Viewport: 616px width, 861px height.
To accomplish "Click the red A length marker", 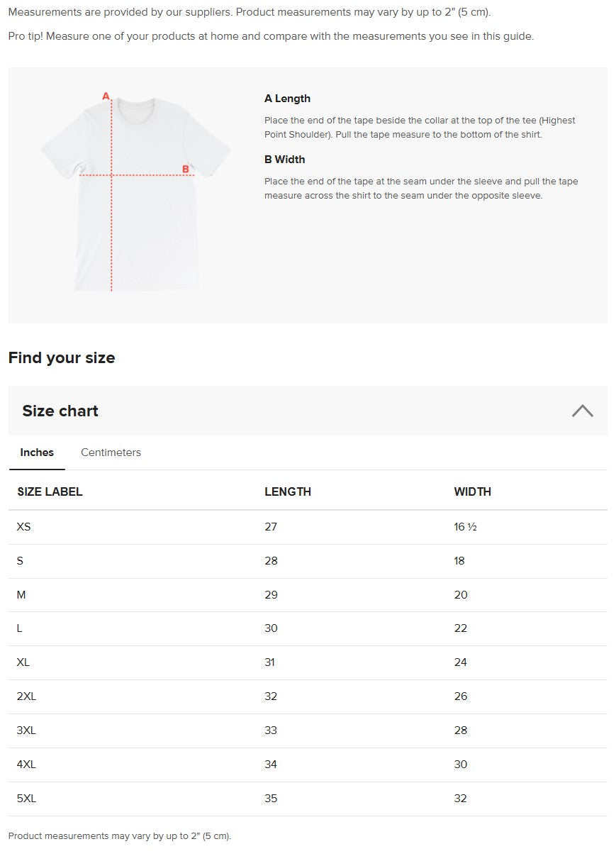I will point(106,96).
